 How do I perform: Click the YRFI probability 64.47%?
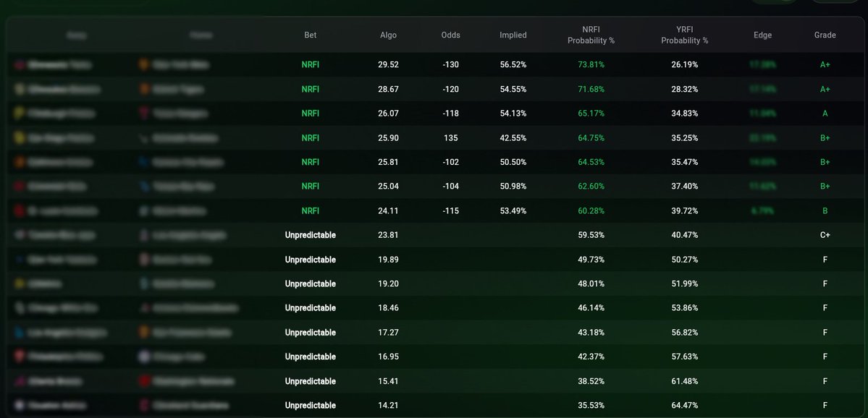[684, 405]
